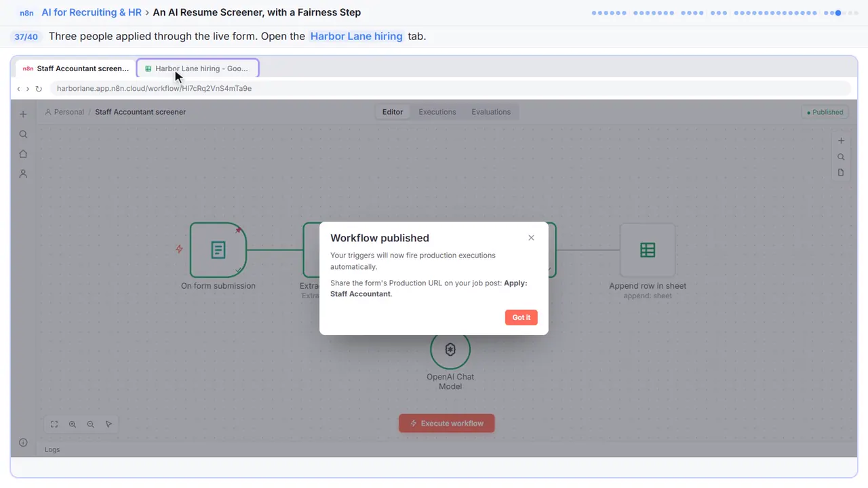868x488 pixels.
Task: Click the Staff Accountant screener workflow name in the breadcrumb
Action: coord(140,112)
